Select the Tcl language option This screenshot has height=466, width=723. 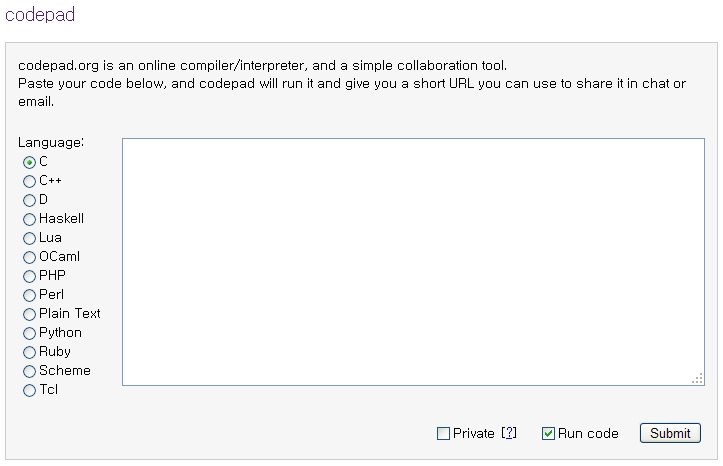coord(29,390)
